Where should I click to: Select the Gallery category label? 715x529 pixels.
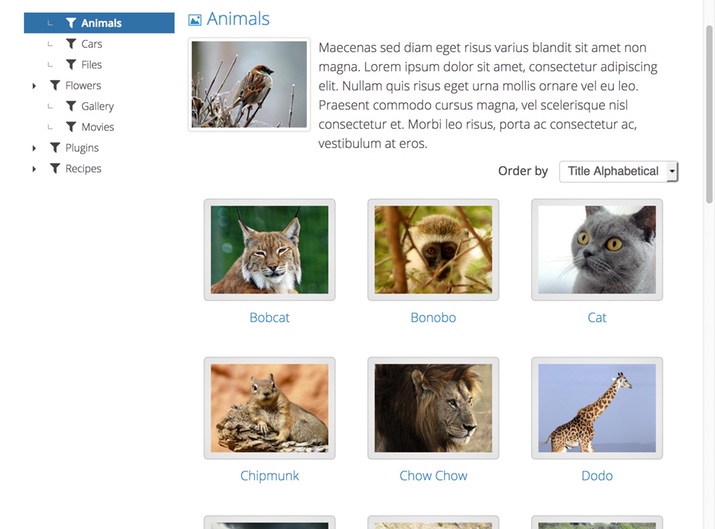tap(98, 106)
